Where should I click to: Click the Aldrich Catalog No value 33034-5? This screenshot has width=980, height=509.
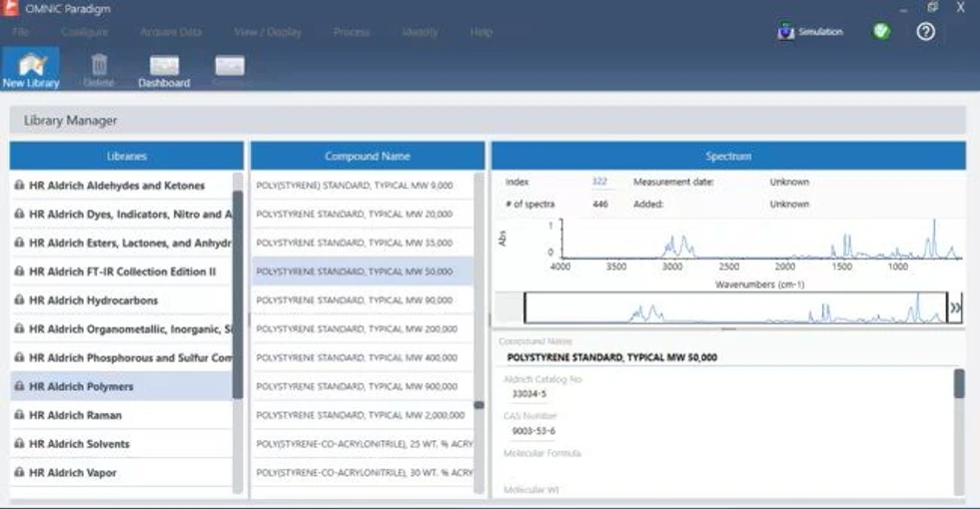click(x=528, y=393)
